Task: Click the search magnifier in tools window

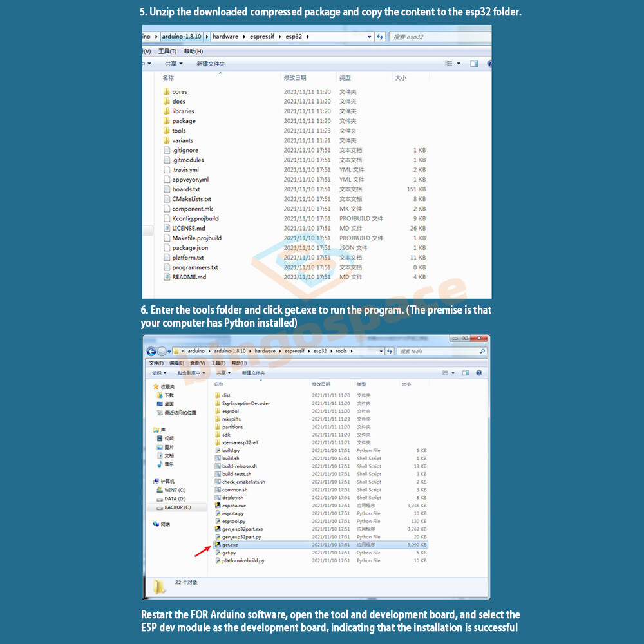Action: [482, 351]
